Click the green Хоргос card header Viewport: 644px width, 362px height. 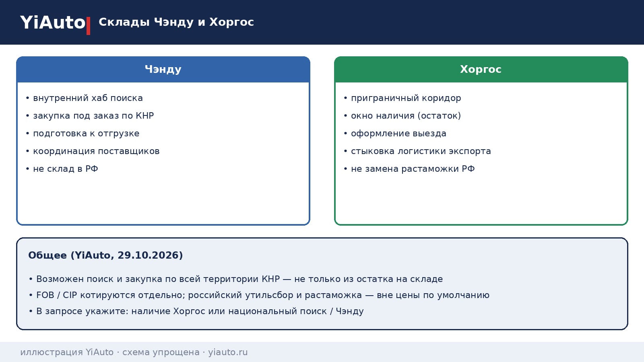(x=481, y=69)
